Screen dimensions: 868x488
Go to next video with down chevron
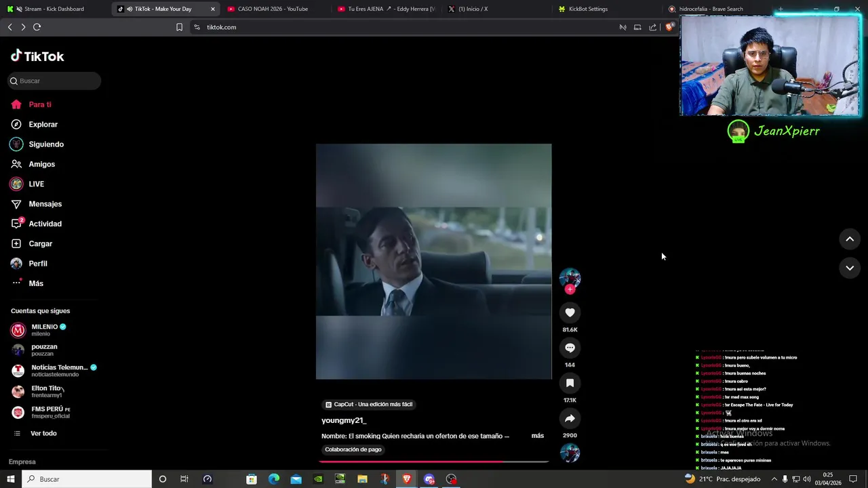pyautogui.click(x=850, y=268)
